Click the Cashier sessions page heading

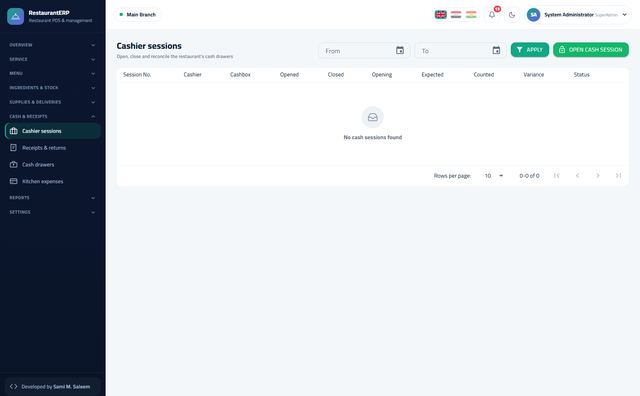click(x=149, y=46)
